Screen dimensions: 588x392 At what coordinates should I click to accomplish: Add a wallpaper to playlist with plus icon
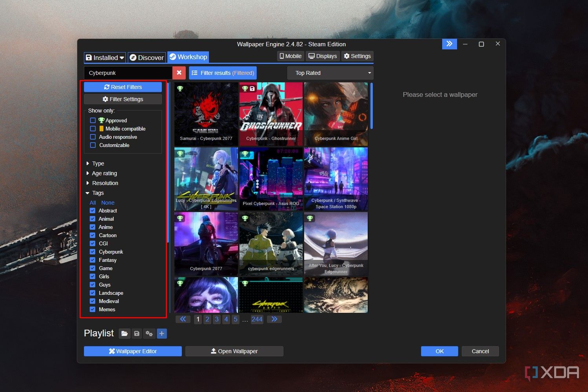162,334
